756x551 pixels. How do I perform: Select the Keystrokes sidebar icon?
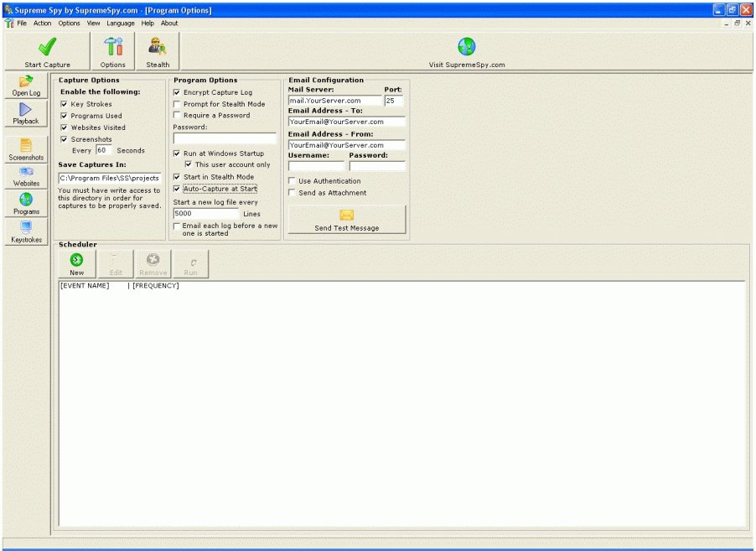click(x=26, y=229)
